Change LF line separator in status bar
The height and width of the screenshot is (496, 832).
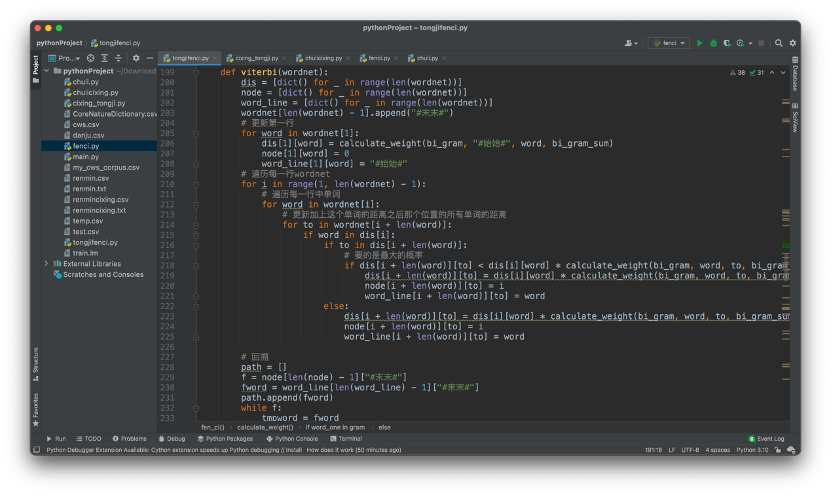tap(671, 450)
